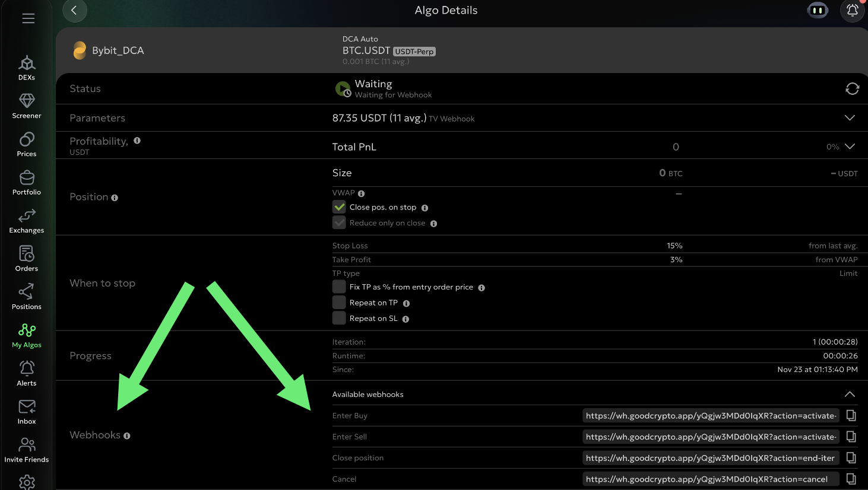
Task: Copy the Close position webhook URL
Action: [x=851, y=458]
